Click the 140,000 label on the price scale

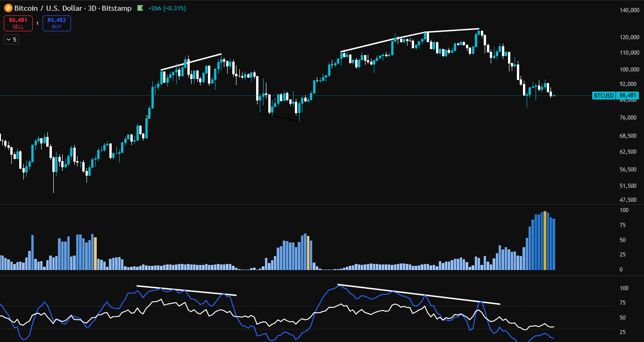[629, 10]
